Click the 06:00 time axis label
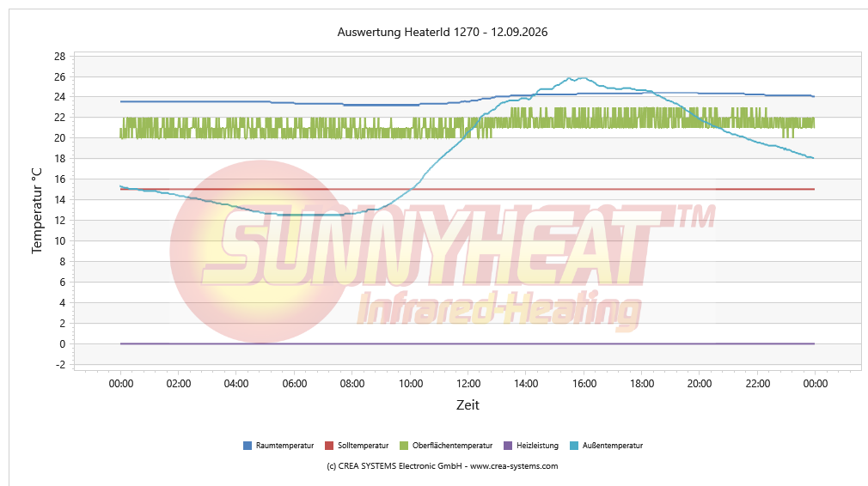868x486 pixels. coord(295,384)
